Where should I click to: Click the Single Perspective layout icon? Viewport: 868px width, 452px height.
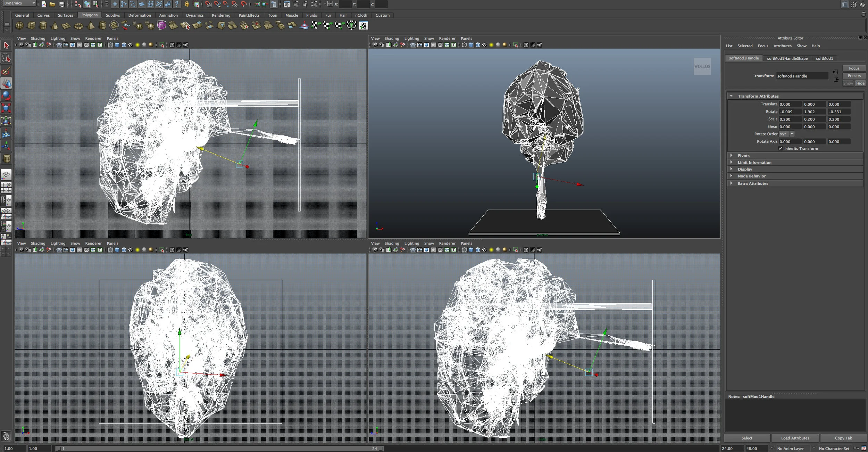click(x=6, y=174)
